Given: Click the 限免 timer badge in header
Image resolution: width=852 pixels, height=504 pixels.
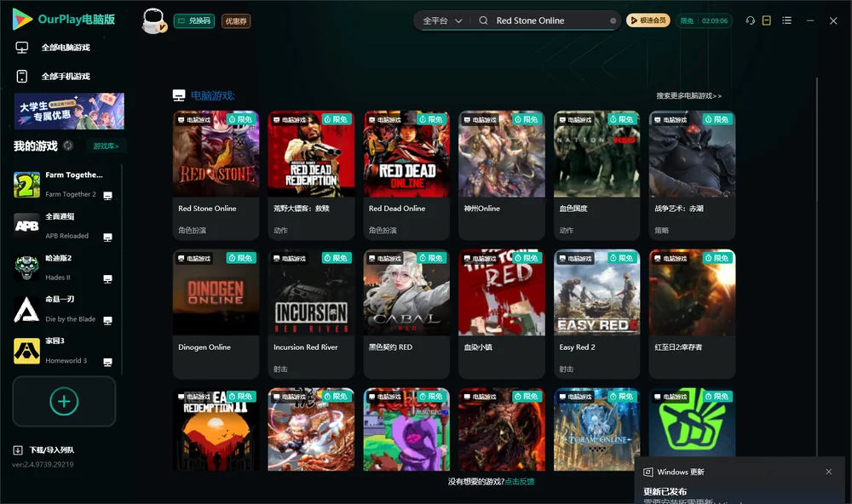Looking at the screenshot, I should coord(704,20).
